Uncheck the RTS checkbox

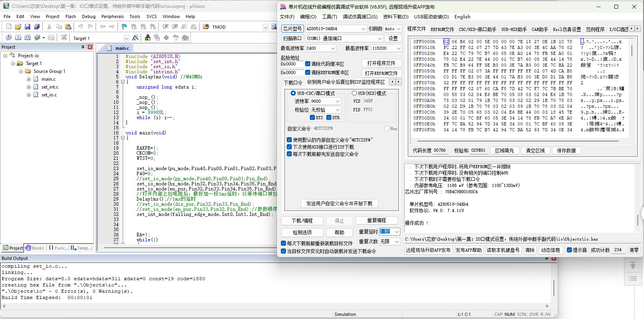tap(312, 118)
